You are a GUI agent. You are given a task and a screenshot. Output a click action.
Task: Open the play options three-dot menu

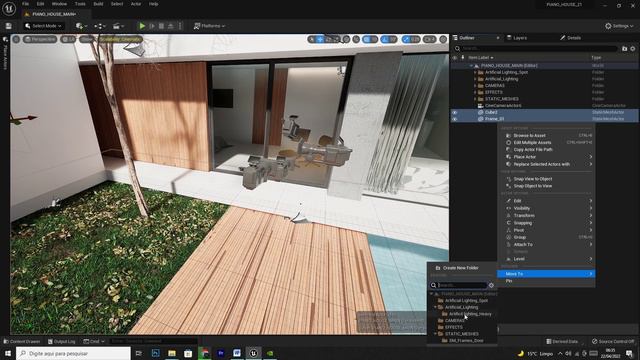(180, 26)
